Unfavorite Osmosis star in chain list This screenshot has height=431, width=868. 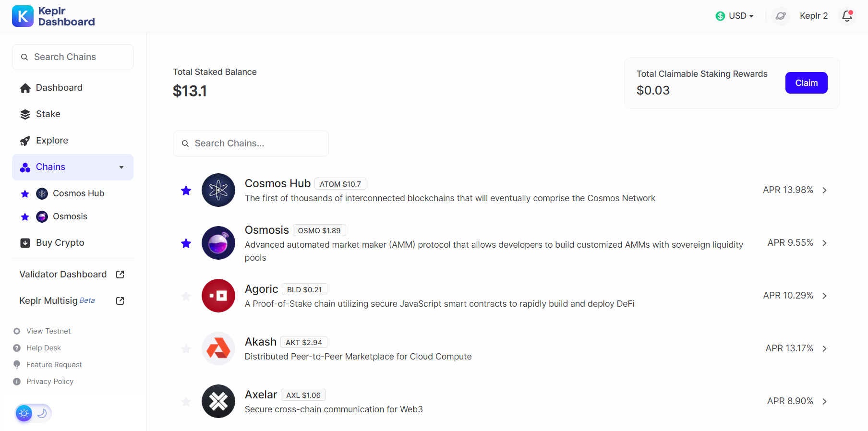pos(186,243)
